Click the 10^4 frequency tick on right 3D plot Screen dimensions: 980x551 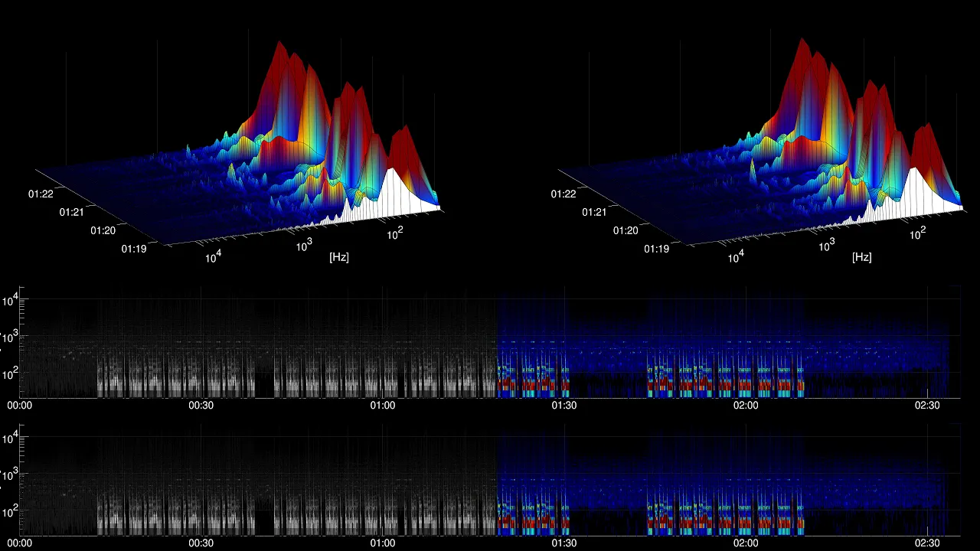pyautogui.click(x=735, y=256)
